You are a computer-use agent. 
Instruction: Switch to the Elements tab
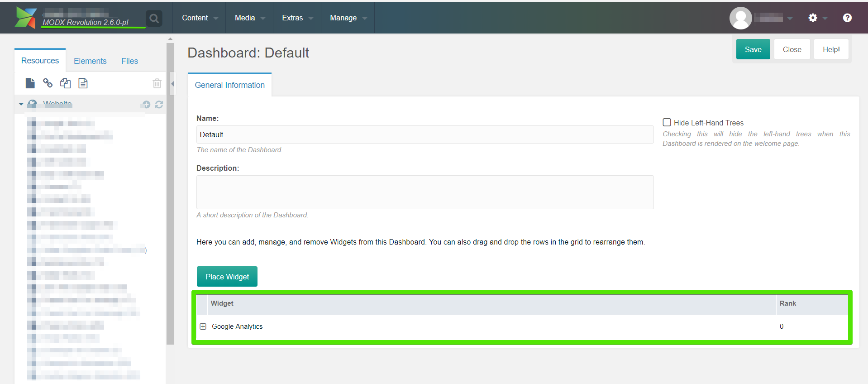pos(90,61)
